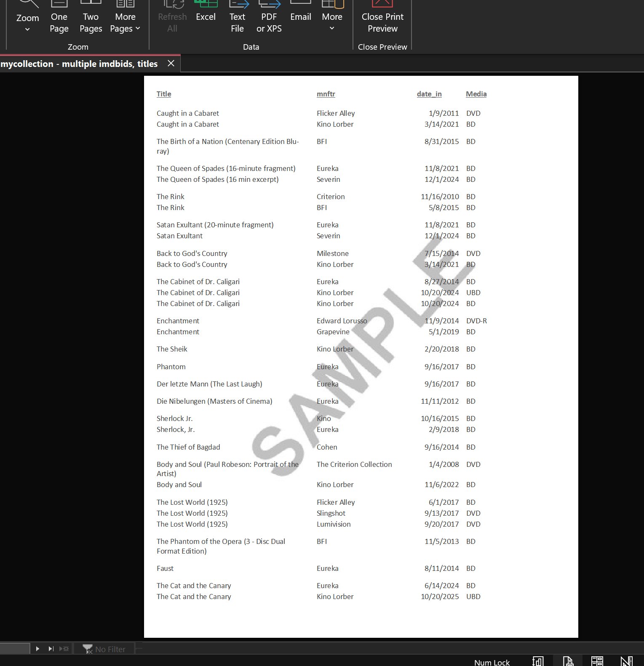The image size is (644, 666).
Task: Click the date 11/5/2013
Action: [x=441, y=541]
